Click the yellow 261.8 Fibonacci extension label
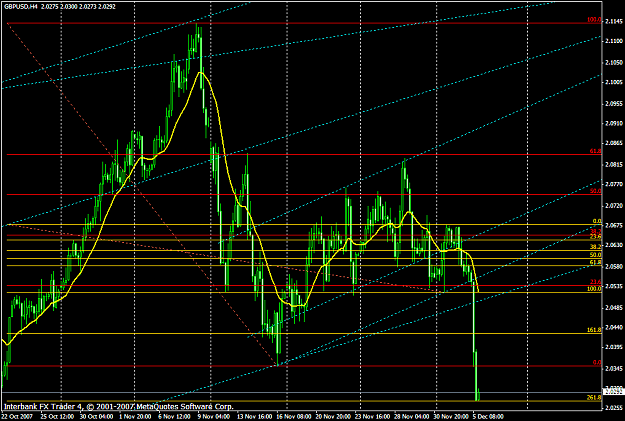Screen dimensions: 625x421 (594, 397)
